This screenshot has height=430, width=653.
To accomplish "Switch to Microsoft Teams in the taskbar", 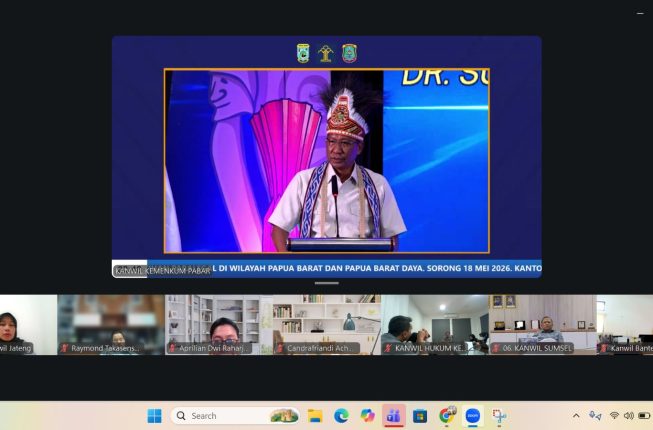I will point(394,415).
